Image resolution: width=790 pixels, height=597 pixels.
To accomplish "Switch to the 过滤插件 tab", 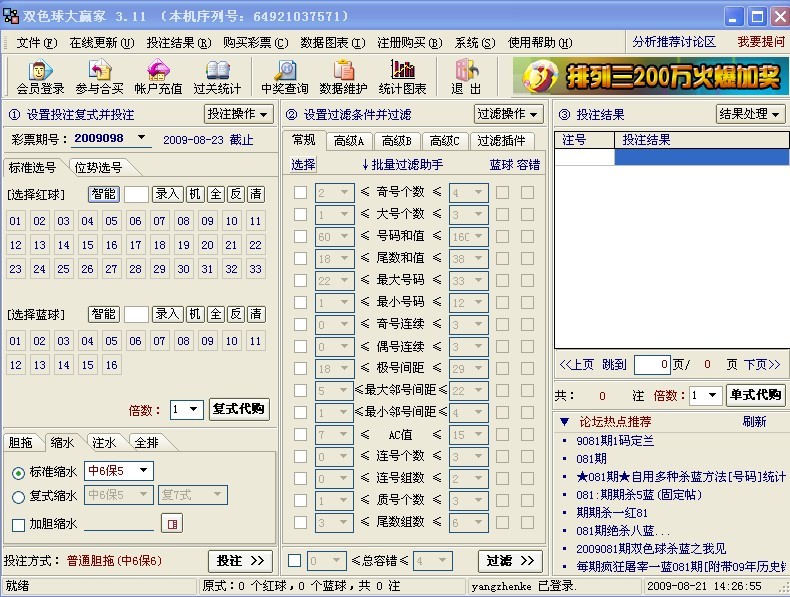I will click(x=501, y=141).
